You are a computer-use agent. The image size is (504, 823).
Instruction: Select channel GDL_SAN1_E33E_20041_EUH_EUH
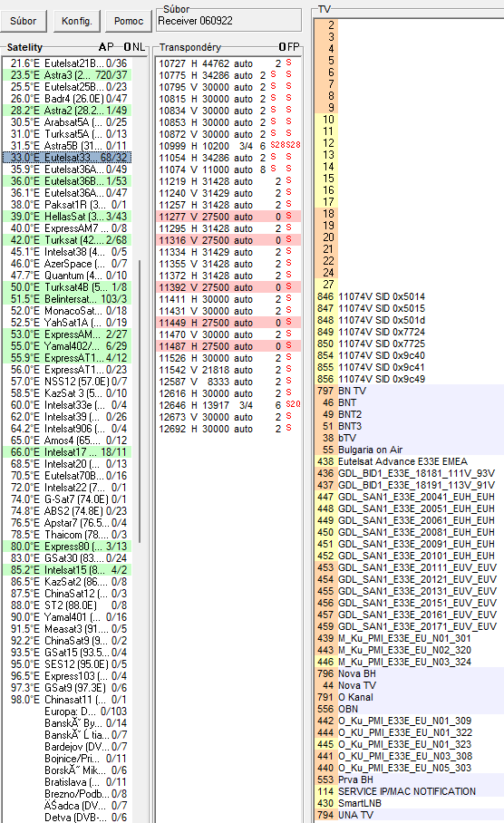(409, 497)
